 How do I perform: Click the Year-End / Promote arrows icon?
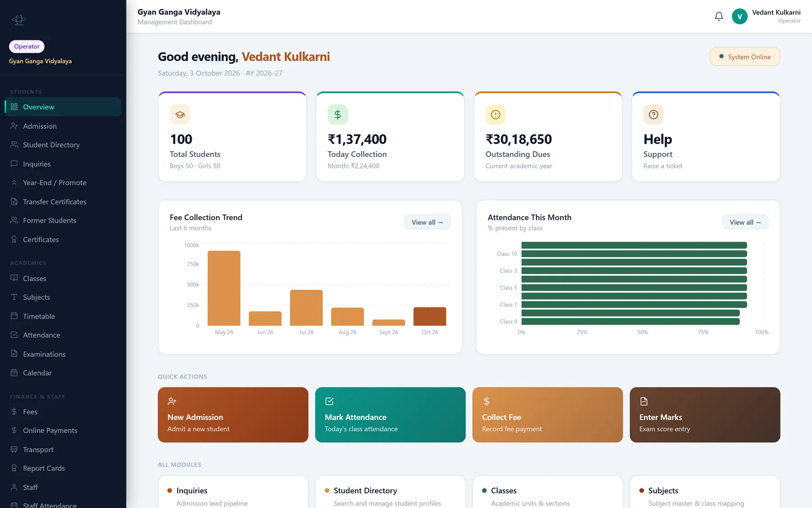[14, 182]
